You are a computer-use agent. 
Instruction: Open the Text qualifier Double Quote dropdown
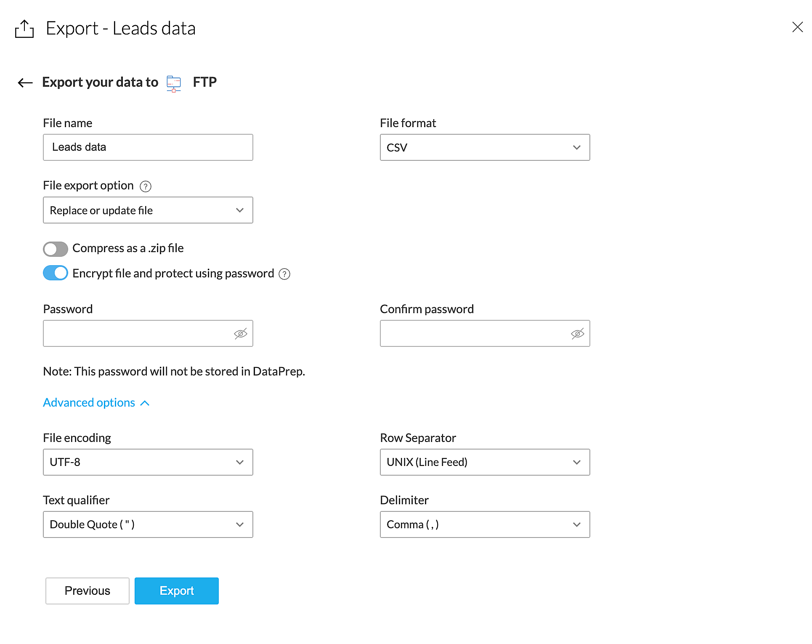(148, 524)
